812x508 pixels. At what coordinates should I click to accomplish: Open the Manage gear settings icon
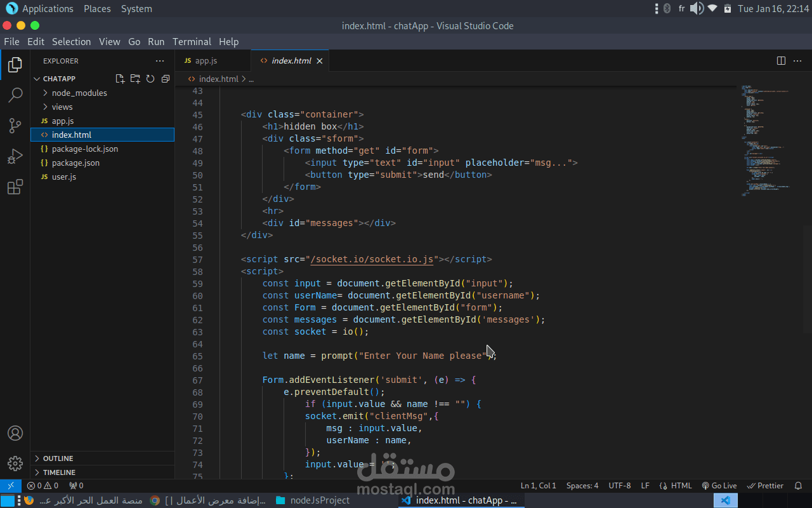pos(15,463)
